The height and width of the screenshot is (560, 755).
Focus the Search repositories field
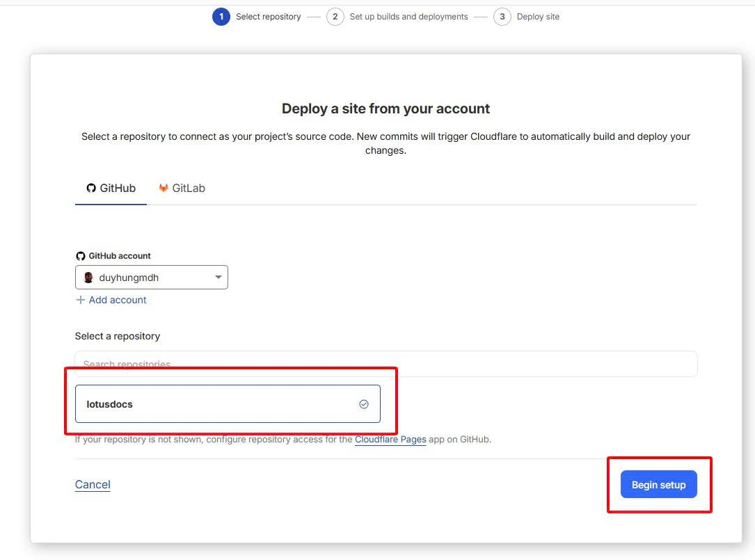pos(386,364)
